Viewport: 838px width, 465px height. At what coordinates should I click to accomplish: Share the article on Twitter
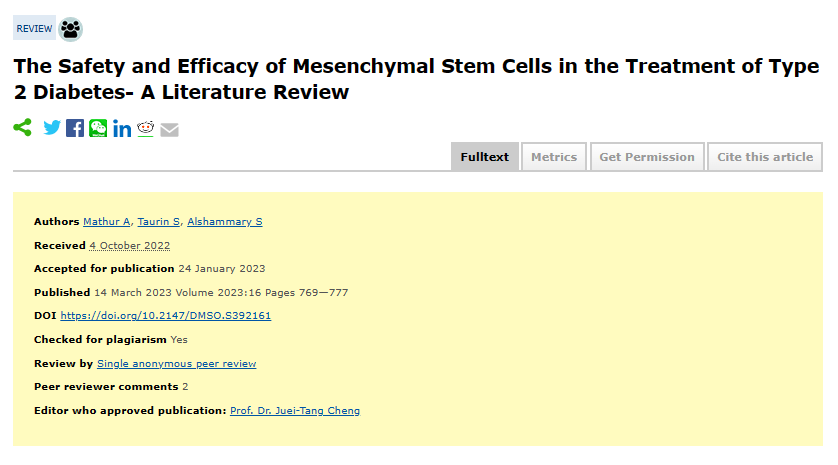coord(52,128)
